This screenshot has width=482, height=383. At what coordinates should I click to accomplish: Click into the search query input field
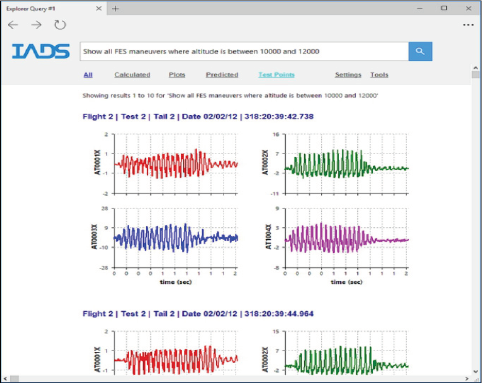pos(244,51)
